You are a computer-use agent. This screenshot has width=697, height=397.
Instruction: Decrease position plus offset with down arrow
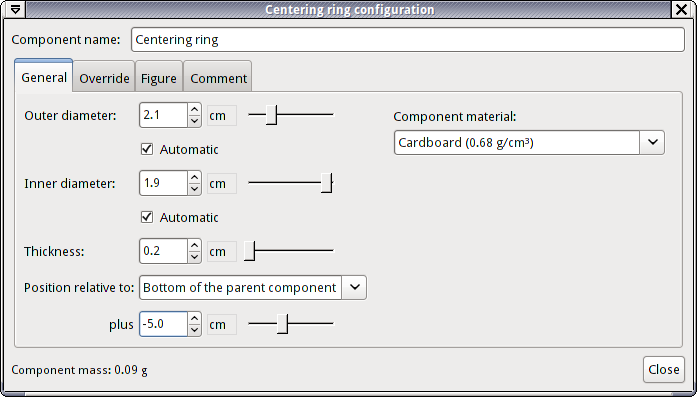194,330
